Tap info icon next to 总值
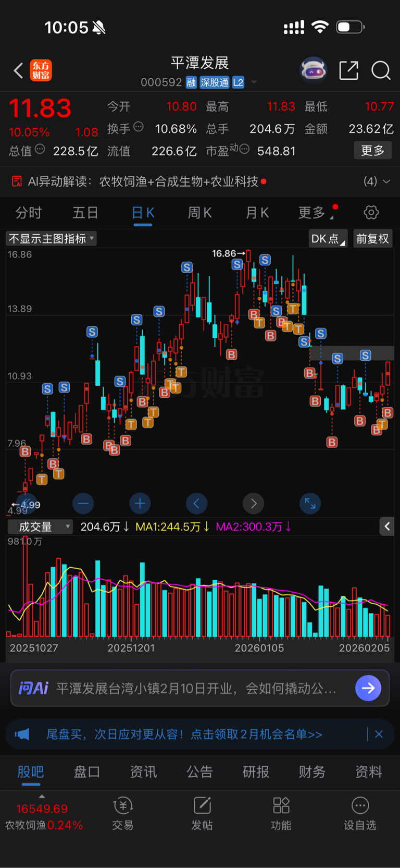The height and width of the screenshot is (868, 400). [x=40, y=150]
